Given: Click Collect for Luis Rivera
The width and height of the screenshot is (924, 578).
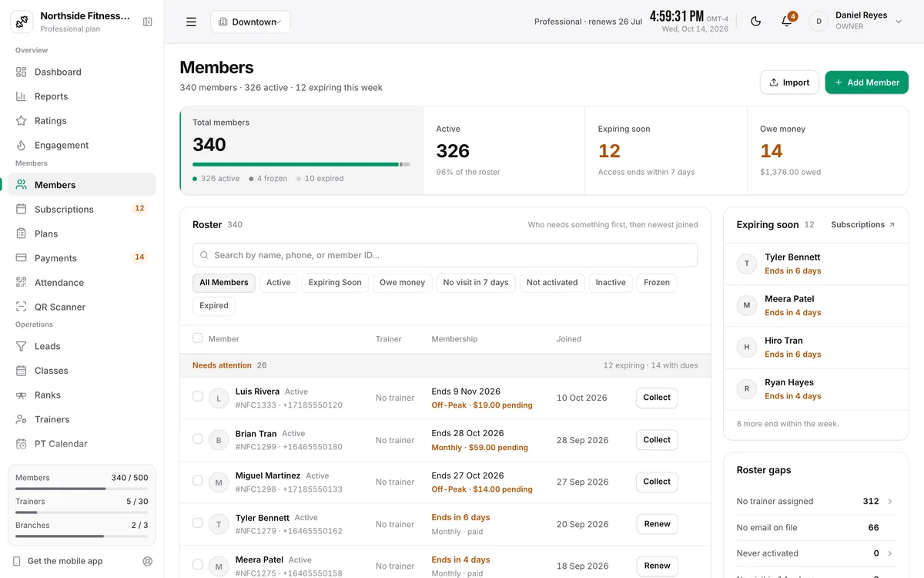Looking at the screenshot, I should pos(657,398).
